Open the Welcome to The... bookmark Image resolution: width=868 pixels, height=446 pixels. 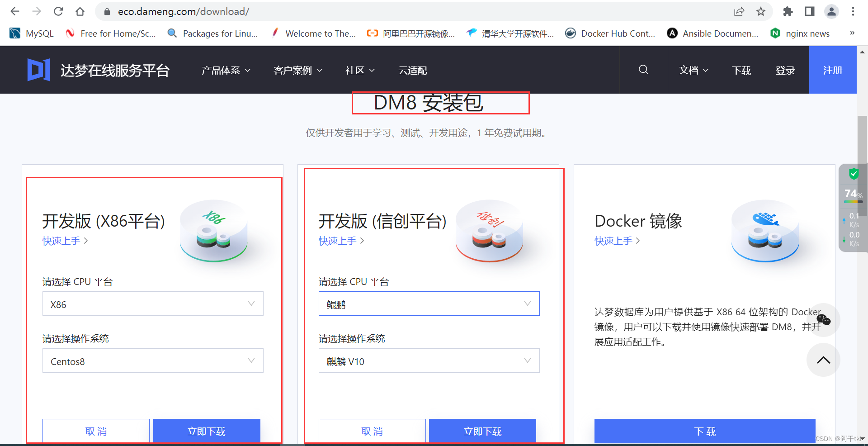[314, 33]
